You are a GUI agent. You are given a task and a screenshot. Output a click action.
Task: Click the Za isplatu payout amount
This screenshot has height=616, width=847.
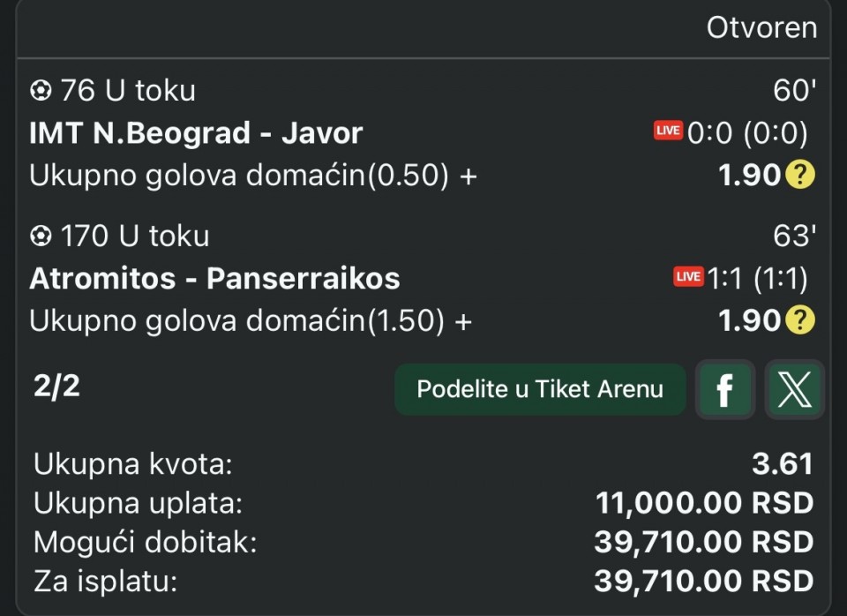tap(703, 582)
